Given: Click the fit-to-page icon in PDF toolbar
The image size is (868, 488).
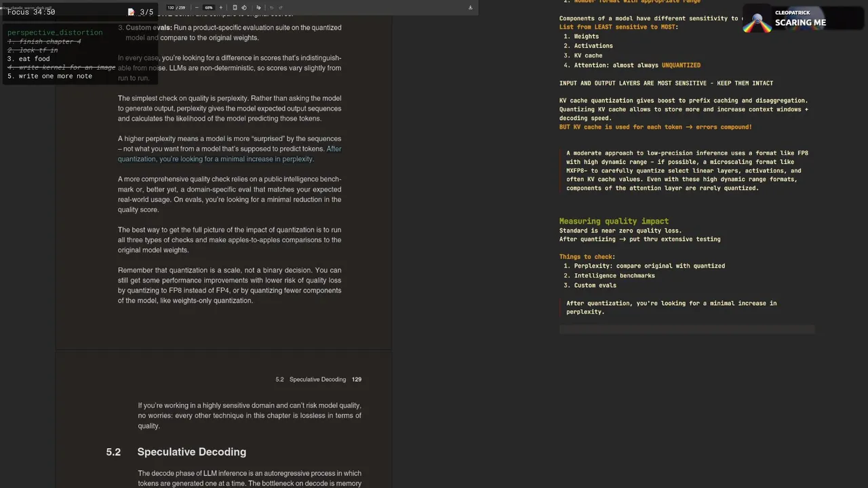Looking at the screenshot, I should point(235,7).
